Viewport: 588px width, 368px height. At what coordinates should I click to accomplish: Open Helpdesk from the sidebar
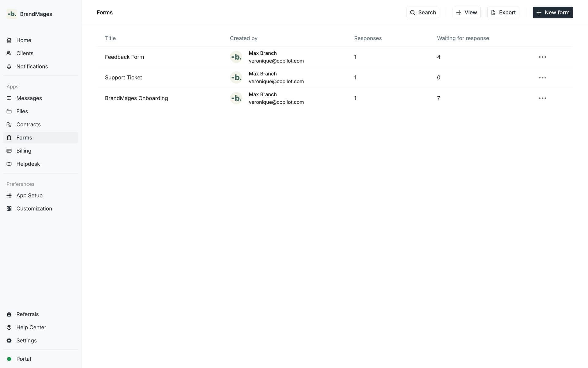41,164
